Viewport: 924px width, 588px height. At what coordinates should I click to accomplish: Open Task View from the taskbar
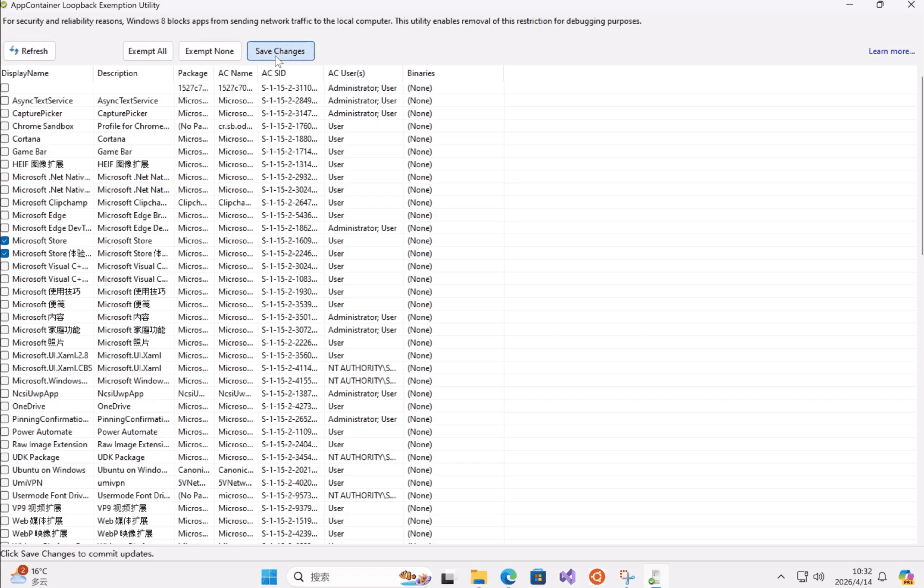click(x=448, y=577)
